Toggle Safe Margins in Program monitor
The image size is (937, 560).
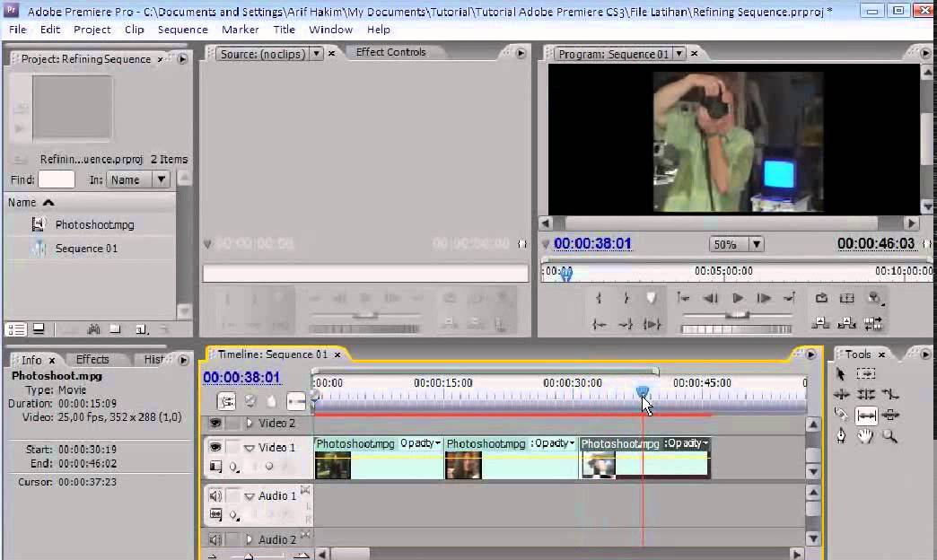pyautogui.click(x=846, y=298)
